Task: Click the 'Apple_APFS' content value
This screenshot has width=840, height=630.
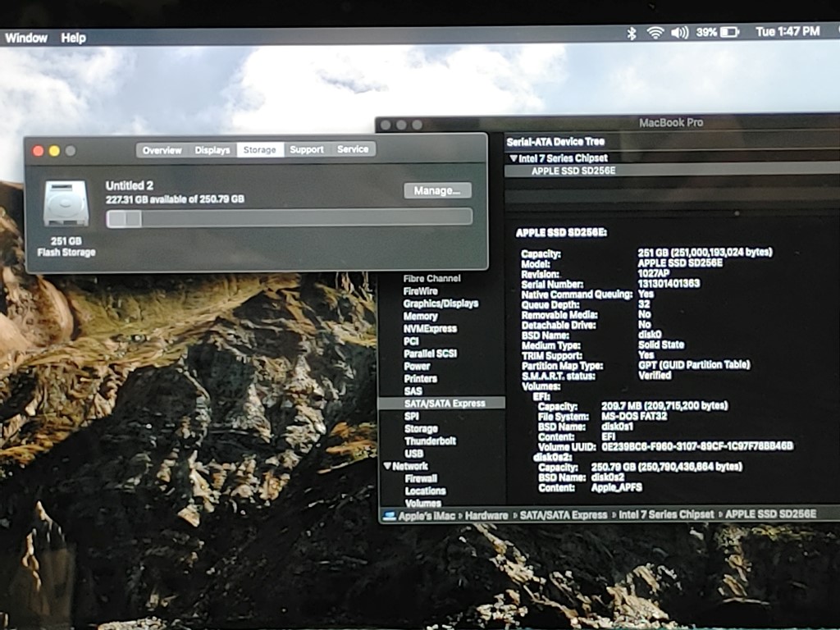Action: point(617,487)
